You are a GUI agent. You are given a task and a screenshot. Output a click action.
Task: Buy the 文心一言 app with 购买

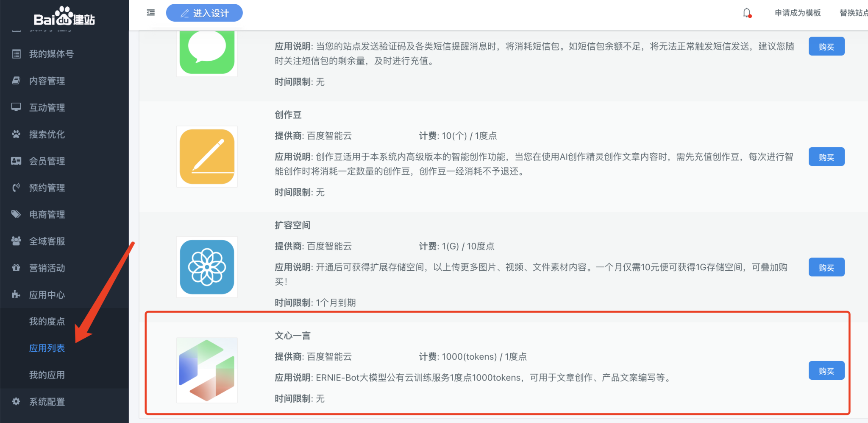pos(826,370)
